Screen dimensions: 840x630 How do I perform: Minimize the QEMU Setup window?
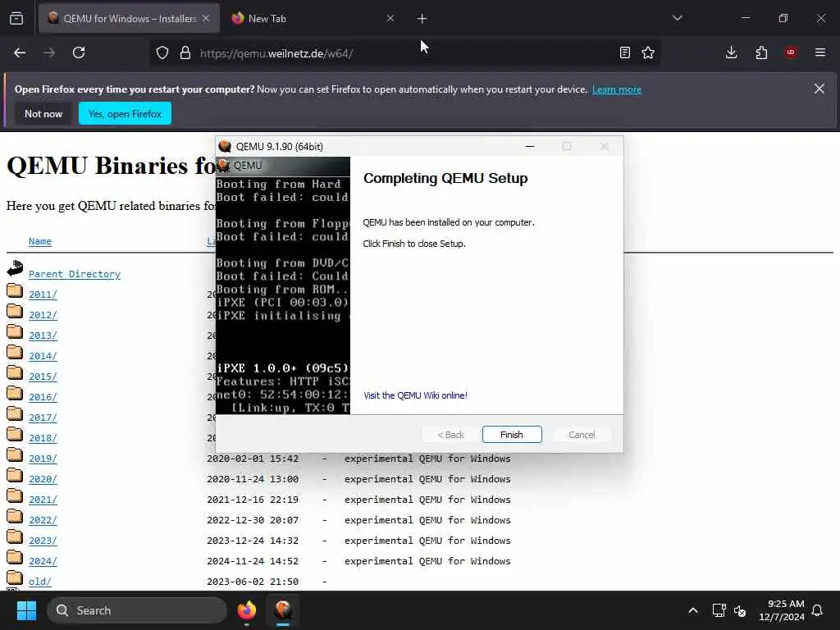[530, 146]
